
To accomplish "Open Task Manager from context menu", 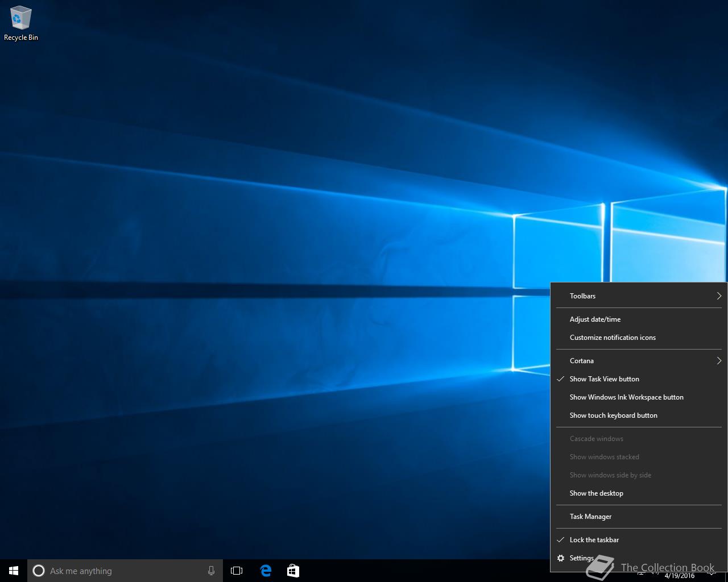I will [639, 516].
